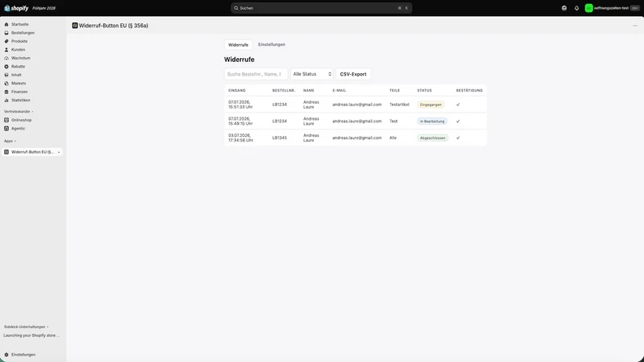Viewport: 644px width, 362px height.
Task: Open Bestellungen orders icon
Action: pos(6,33)
